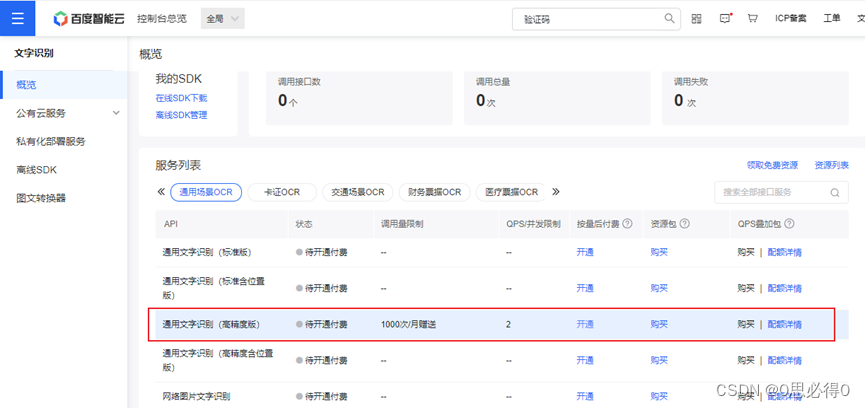Click 购买 resource pack for 标准含位置版
Screen dimensions: 865x408
tap(659, 288)
